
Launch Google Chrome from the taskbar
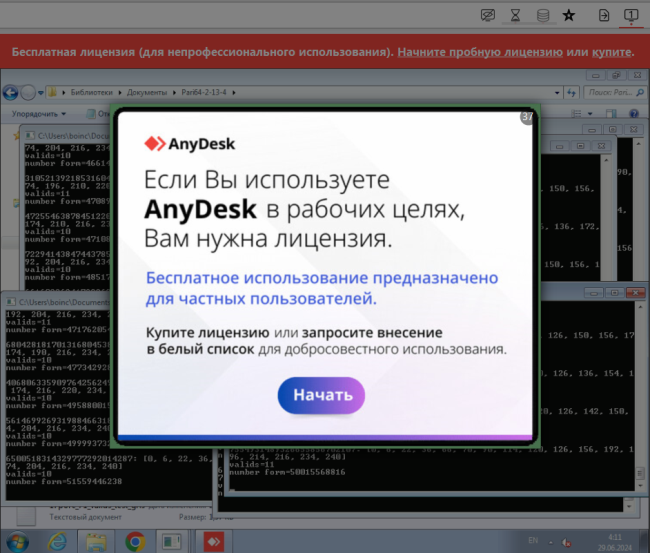[x=135, y=542]
